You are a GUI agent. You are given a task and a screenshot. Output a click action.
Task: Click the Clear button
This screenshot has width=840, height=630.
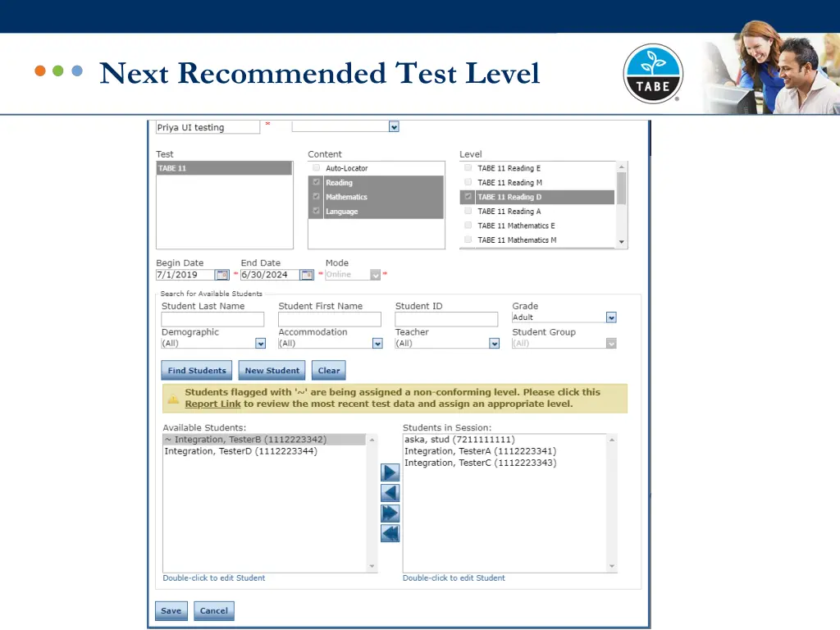(329, 370)
